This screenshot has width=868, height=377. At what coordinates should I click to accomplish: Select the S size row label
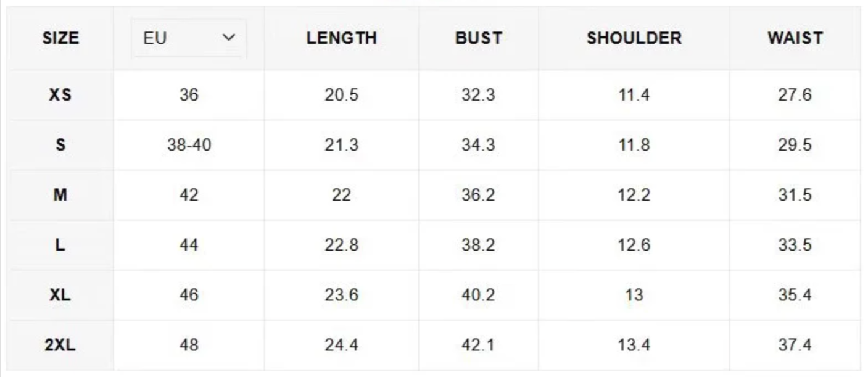tap(60, 146)
